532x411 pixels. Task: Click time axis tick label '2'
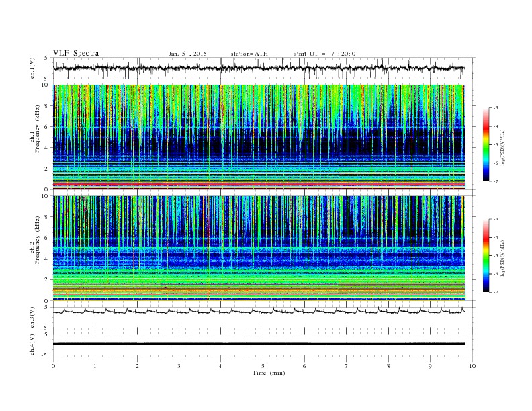point(137,366)
